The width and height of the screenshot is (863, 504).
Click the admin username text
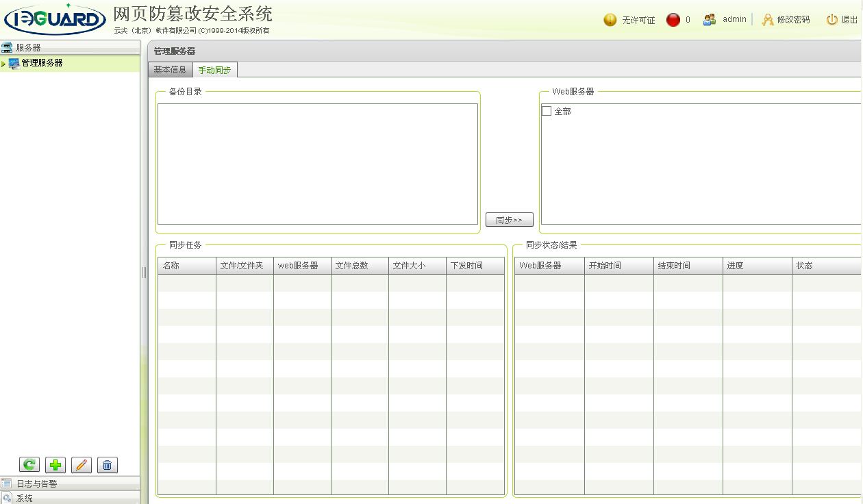coord(734,19)
